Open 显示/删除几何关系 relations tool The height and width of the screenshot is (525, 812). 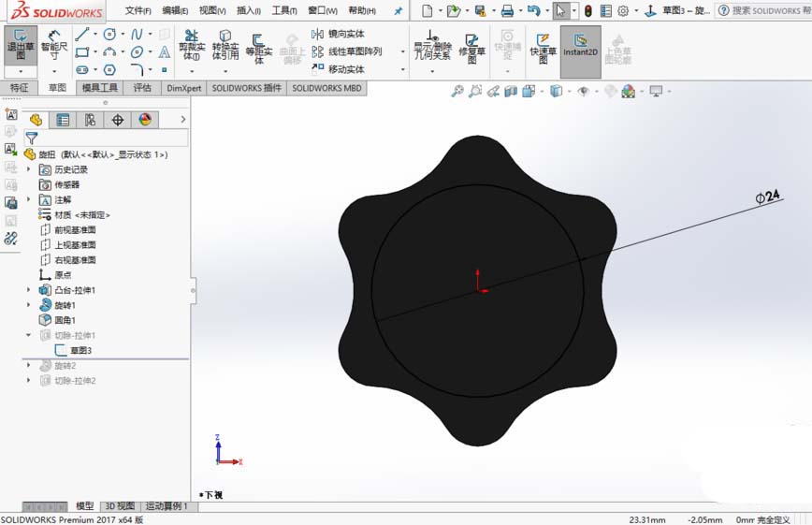[432, 45]
